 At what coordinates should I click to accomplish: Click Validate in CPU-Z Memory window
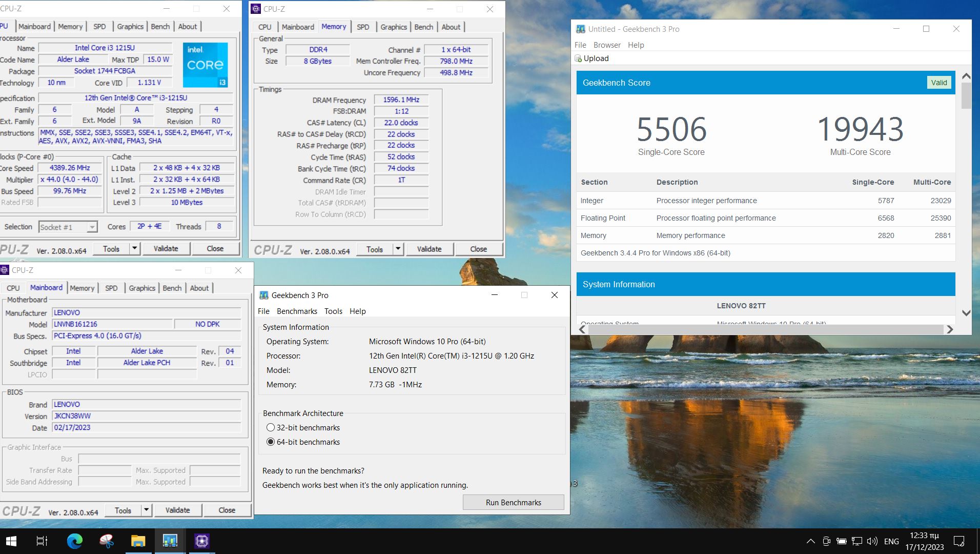429,249
